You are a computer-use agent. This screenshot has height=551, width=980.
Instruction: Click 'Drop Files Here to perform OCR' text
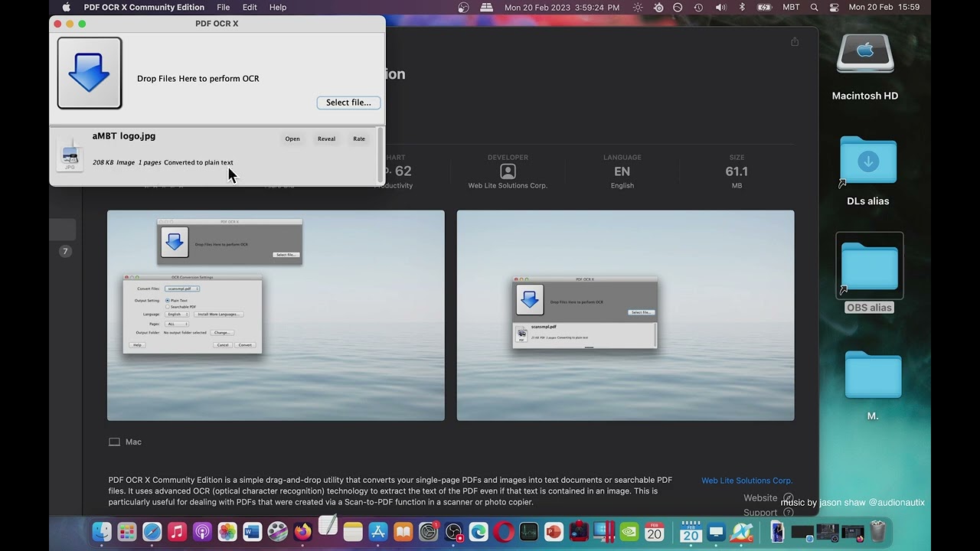198,79
